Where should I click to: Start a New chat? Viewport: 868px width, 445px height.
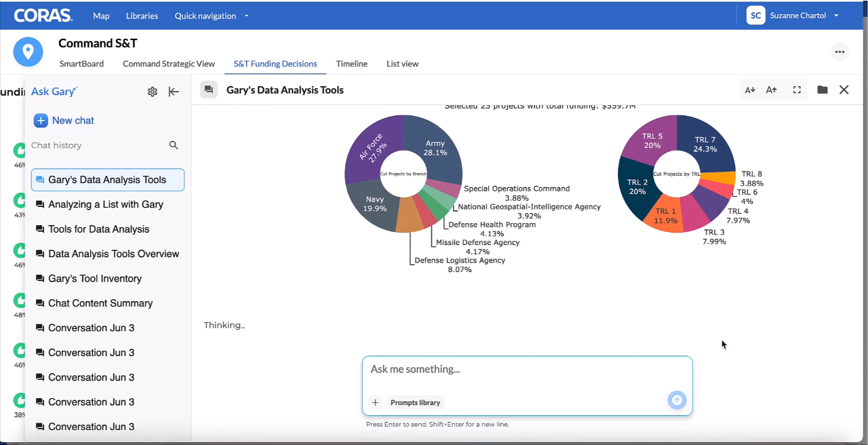tap(64, 120)
